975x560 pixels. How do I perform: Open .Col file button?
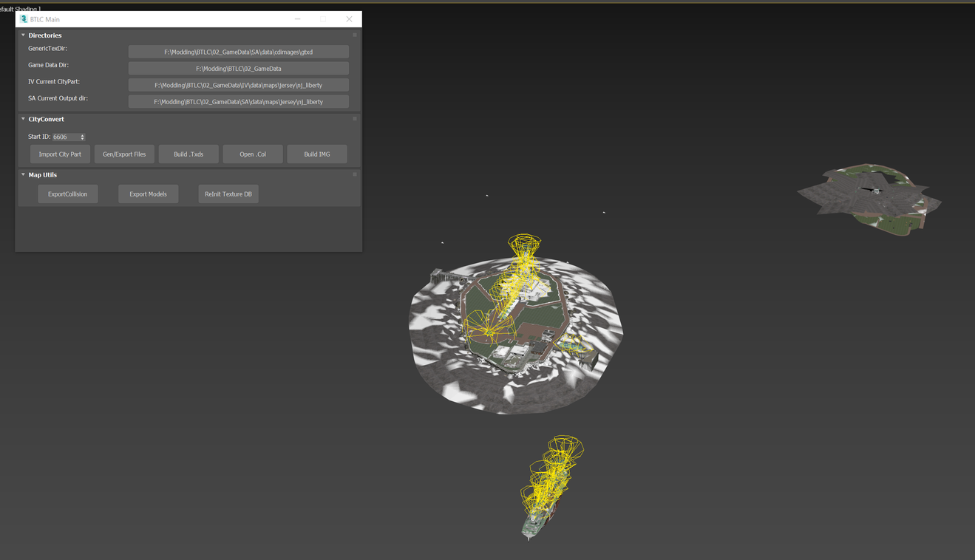click(253, 154)
